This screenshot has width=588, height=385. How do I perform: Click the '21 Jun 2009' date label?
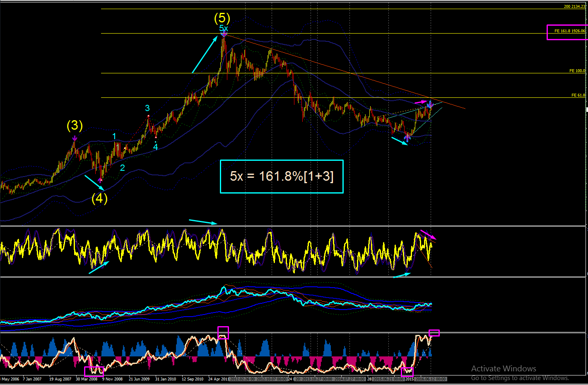pyautogui.click(x=139, y=379)
